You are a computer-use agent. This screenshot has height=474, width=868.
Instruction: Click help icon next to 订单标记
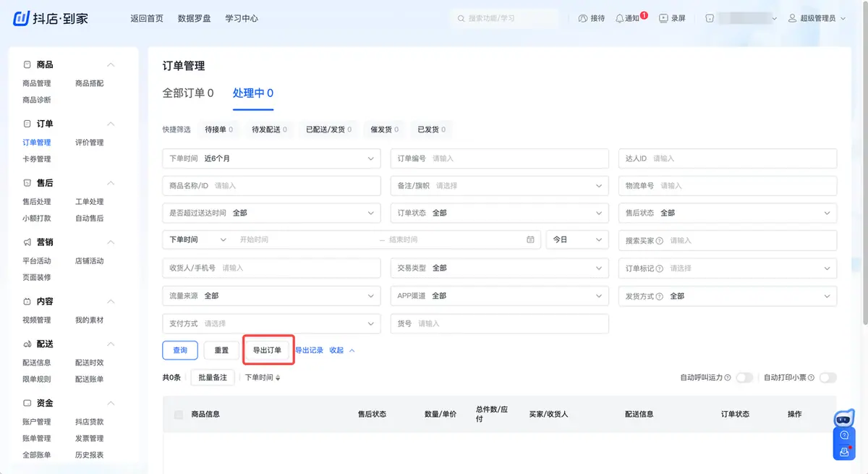pos(660,268)
